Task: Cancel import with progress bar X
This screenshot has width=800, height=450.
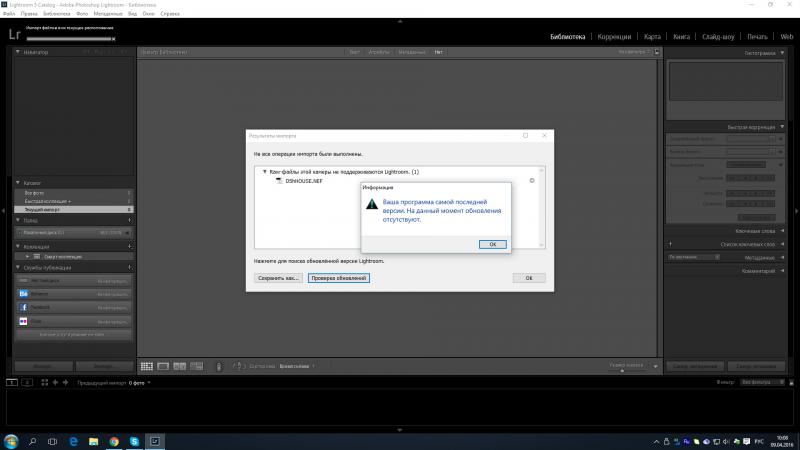Action: click(113, 39)
